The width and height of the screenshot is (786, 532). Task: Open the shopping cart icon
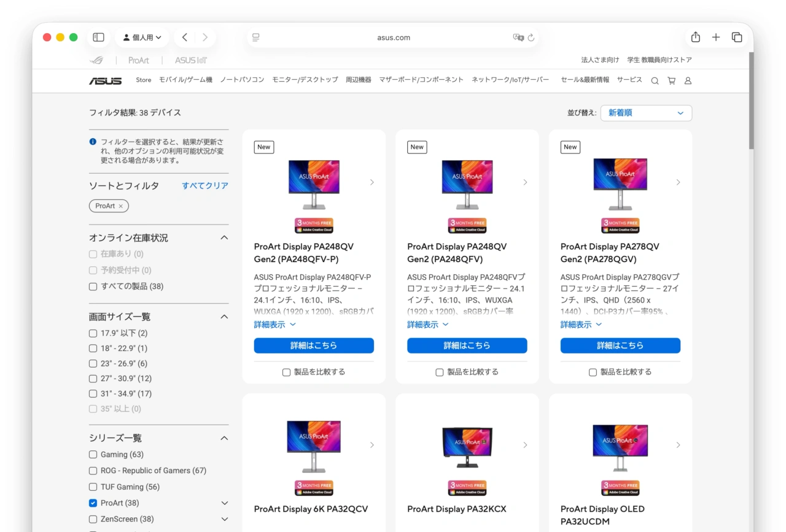(671, 80)
